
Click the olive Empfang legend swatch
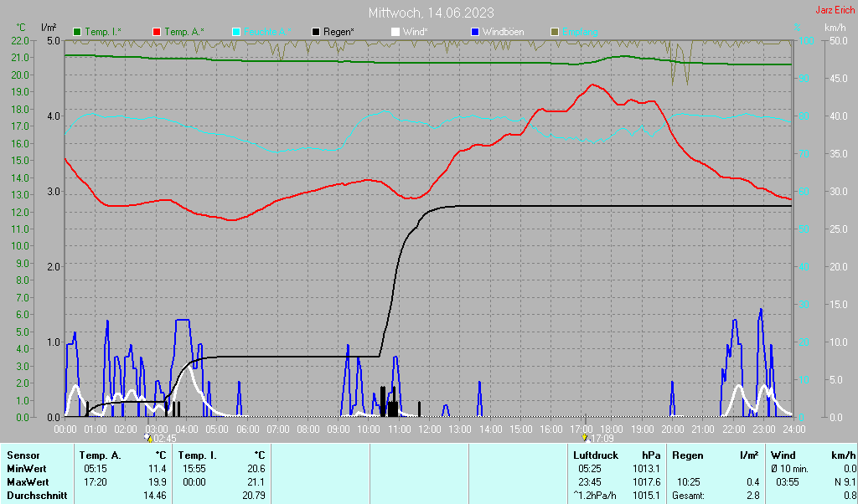click(555, 33)
